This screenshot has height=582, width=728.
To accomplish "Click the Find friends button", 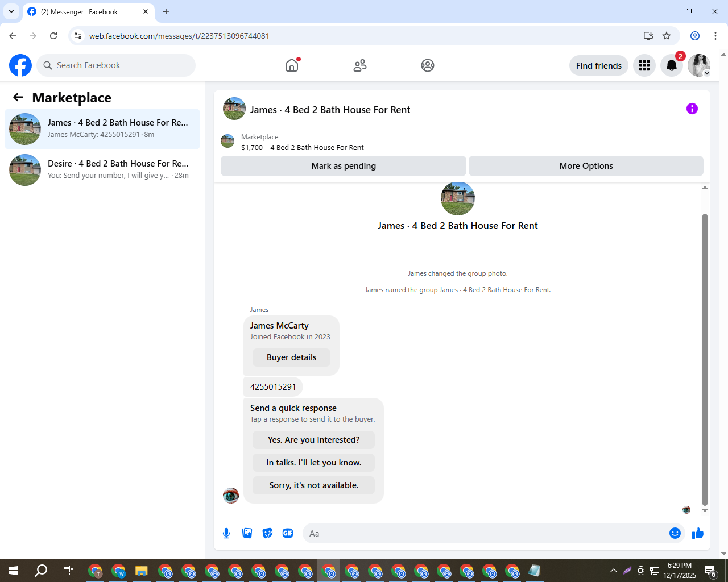I will point(599,65).
